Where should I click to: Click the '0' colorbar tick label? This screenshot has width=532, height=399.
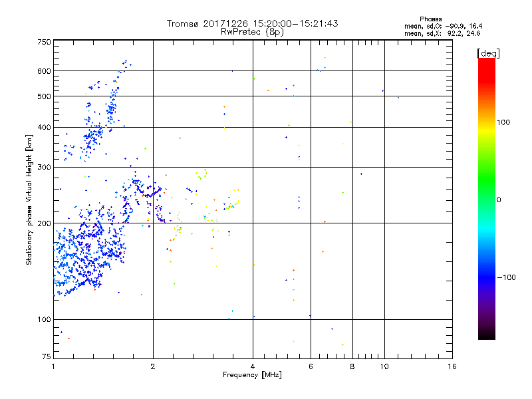click(499, 200)
